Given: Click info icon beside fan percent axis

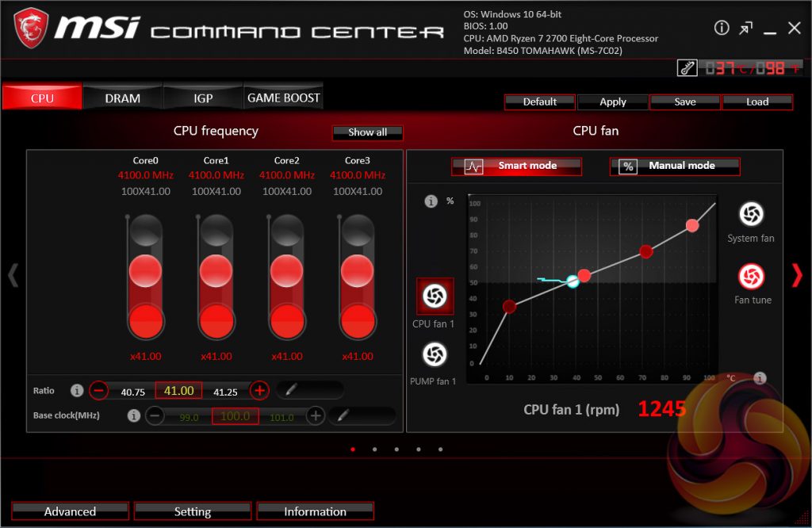Looking at the screenshot, I should point(431,201).
